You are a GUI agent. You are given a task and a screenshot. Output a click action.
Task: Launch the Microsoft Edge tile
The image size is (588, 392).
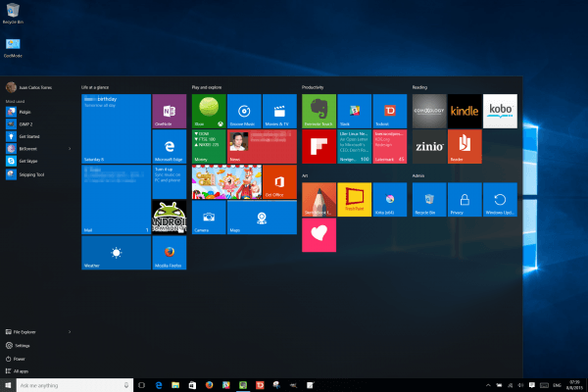point(170,146)
